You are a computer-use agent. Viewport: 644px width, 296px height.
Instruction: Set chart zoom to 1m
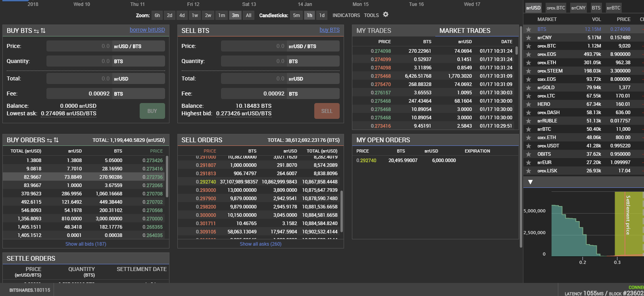(222, 15)
